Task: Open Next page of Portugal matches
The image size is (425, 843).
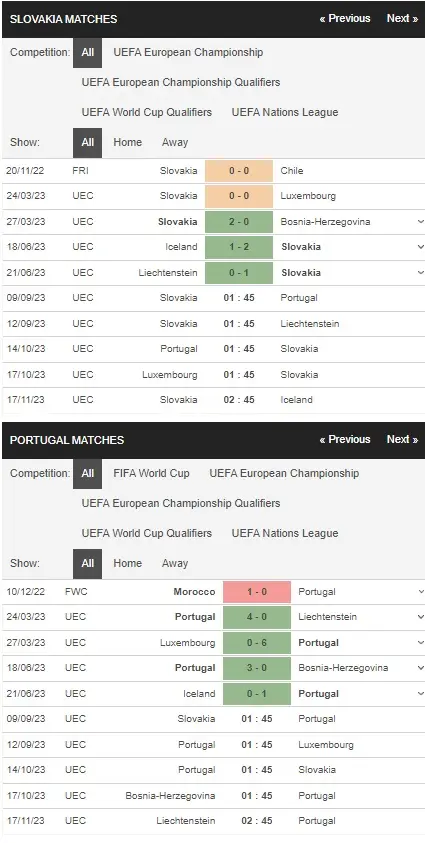Action: click(x=402, y=439)
